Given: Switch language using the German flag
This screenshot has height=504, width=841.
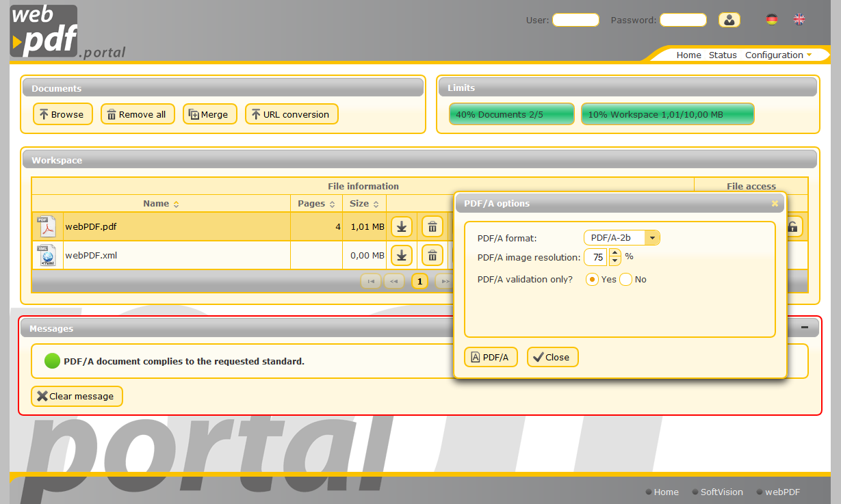Looking at the screenshot, I should point(771,20).
